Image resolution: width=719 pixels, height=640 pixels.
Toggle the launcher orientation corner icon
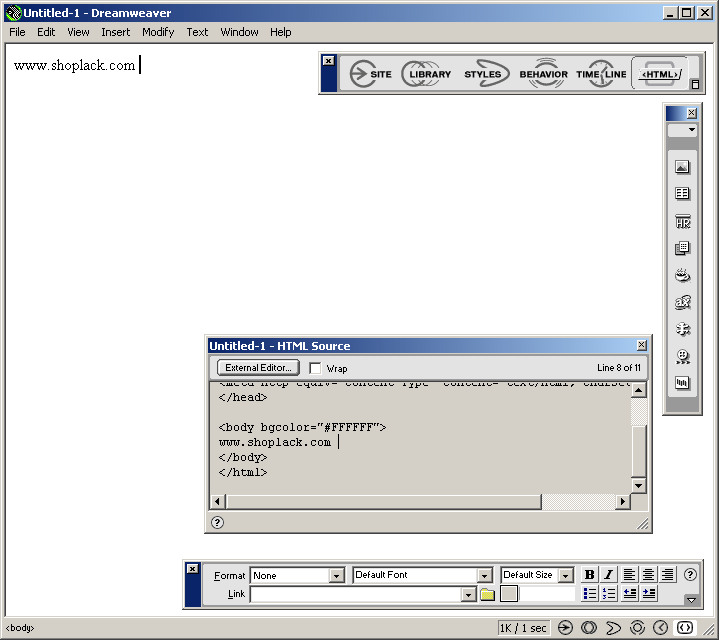tap(695, 84)
